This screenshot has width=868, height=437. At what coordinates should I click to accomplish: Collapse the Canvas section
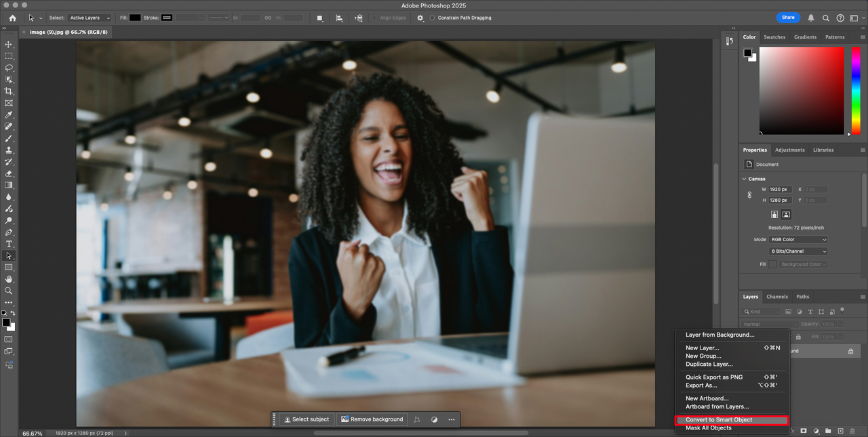coord(744,179)
